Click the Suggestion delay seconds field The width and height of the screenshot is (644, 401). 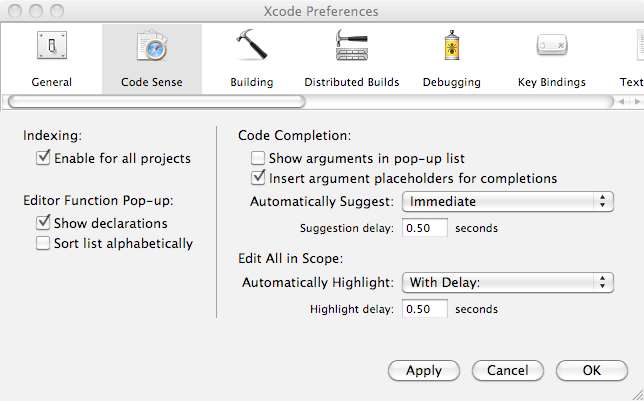tap(424, 228)
